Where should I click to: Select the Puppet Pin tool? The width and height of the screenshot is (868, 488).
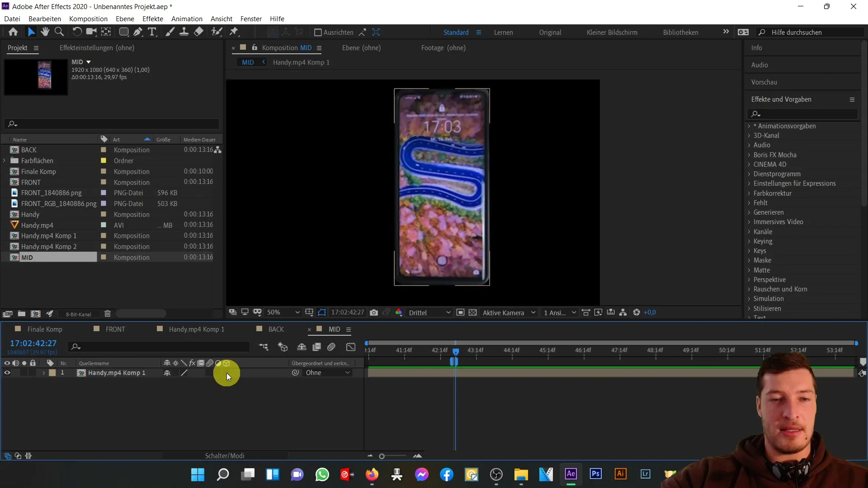click(234, 32)
